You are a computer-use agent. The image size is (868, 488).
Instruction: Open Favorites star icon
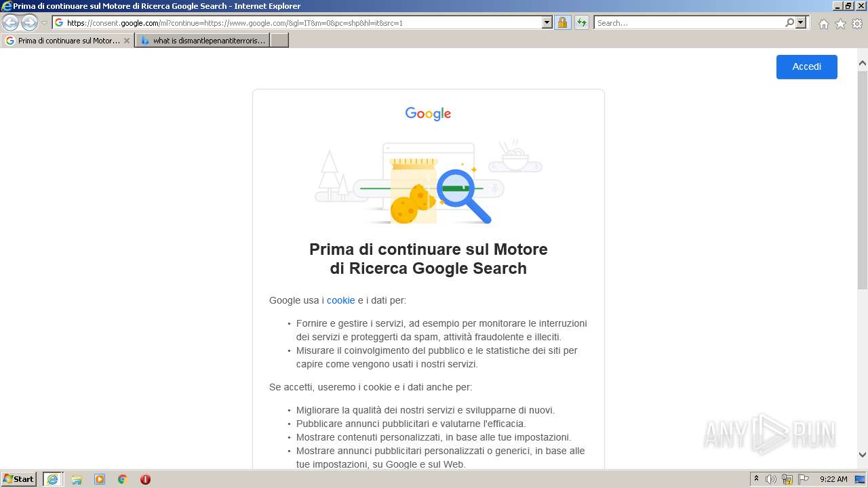(840, 24)
